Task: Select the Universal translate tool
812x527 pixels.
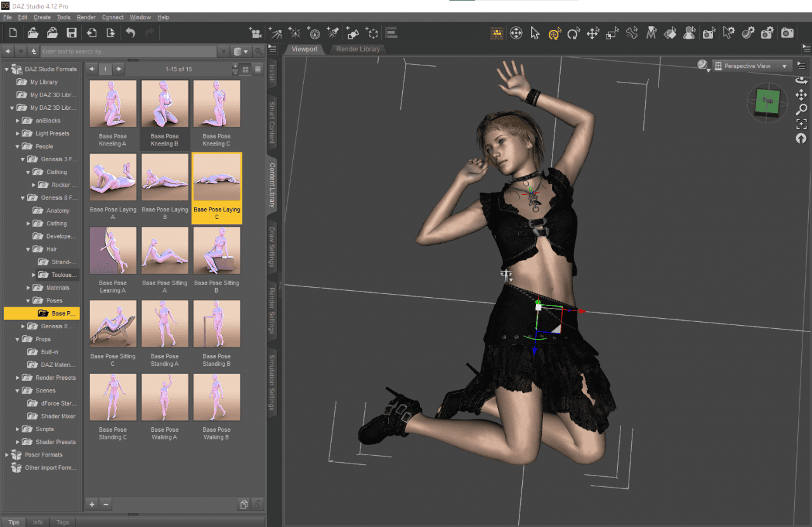Action: tap(554, 33)
